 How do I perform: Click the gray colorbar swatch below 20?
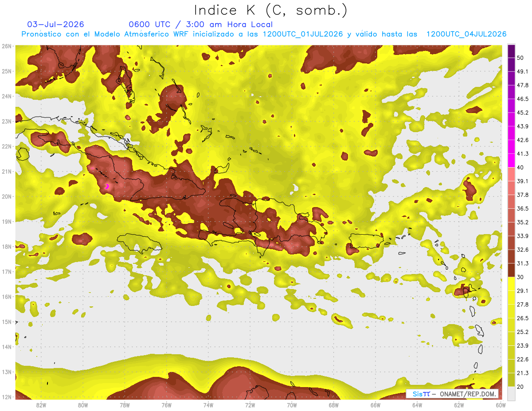511,393
